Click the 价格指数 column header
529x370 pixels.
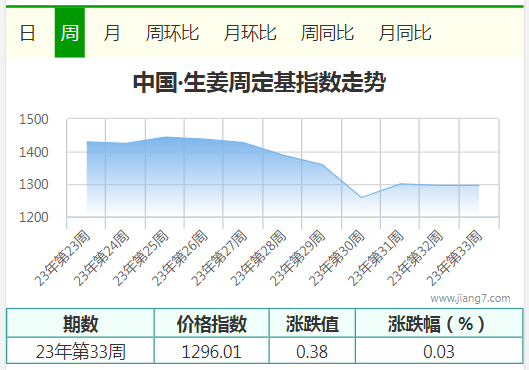pos(212,323)
